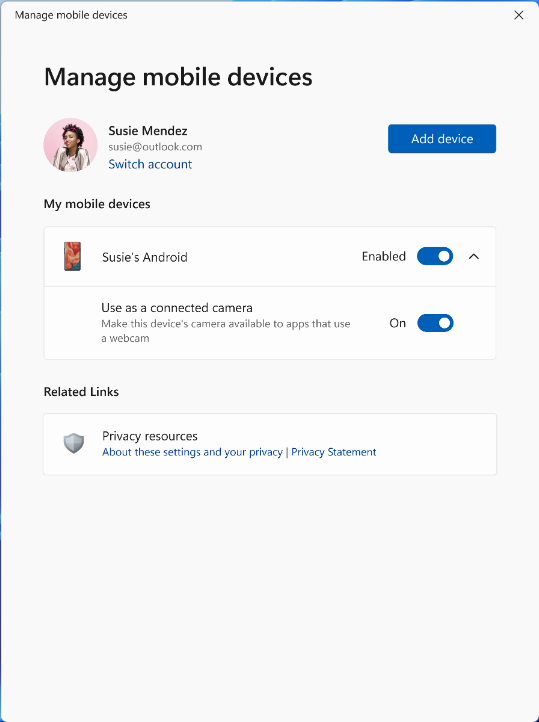
Task: Collapse the Susie's Android device section
Action: click(474, 256)
